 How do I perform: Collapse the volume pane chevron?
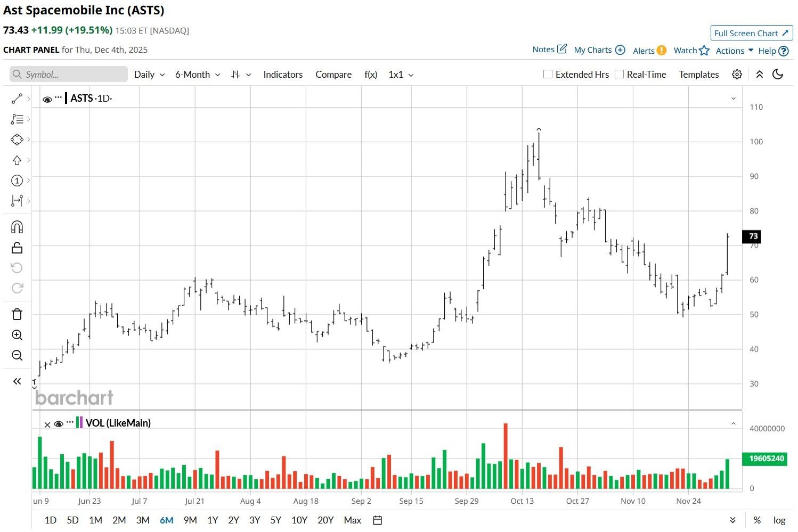coord(734,424)
